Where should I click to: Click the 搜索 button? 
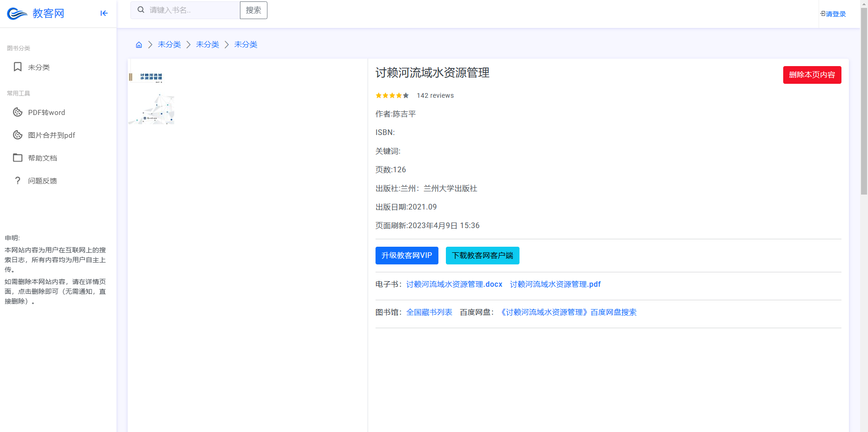[x=253, y=10]
